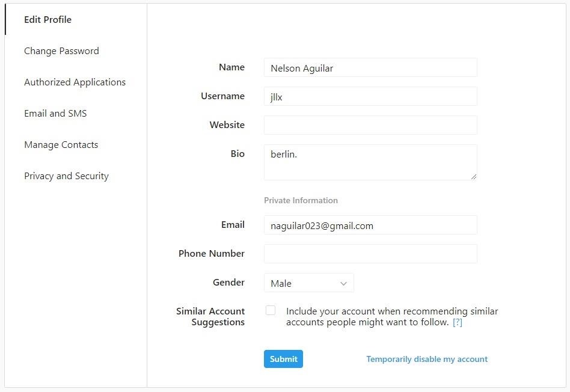Click the Name field containing Nelson Aguilar
The height and width of the screenshot is (392, 570).
click(x=370, y=67)
